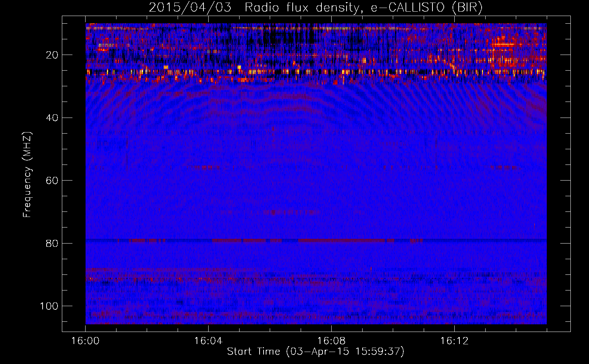
Task: Click the '20' frequency tick label
Action: point(52,55)
